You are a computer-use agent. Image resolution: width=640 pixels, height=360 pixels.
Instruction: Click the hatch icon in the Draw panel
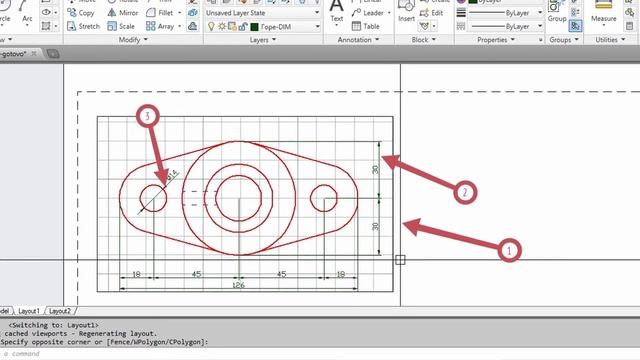pyautogui.click(x=46, y=26)
